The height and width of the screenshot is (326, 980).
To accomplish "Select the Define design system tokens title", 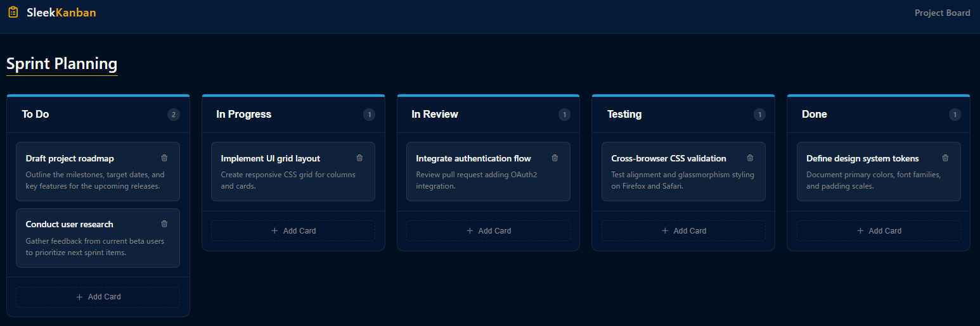I will pyautogui.click(x=863, y=158).
